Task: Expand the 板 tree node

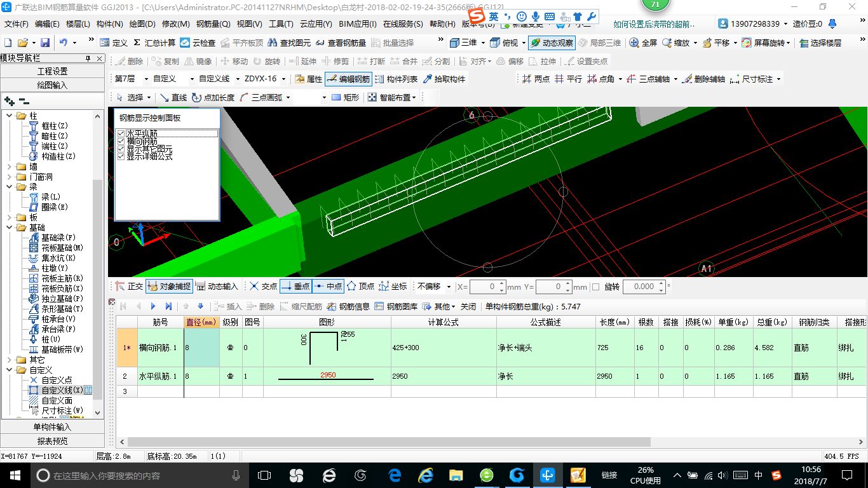Action: 9,217
